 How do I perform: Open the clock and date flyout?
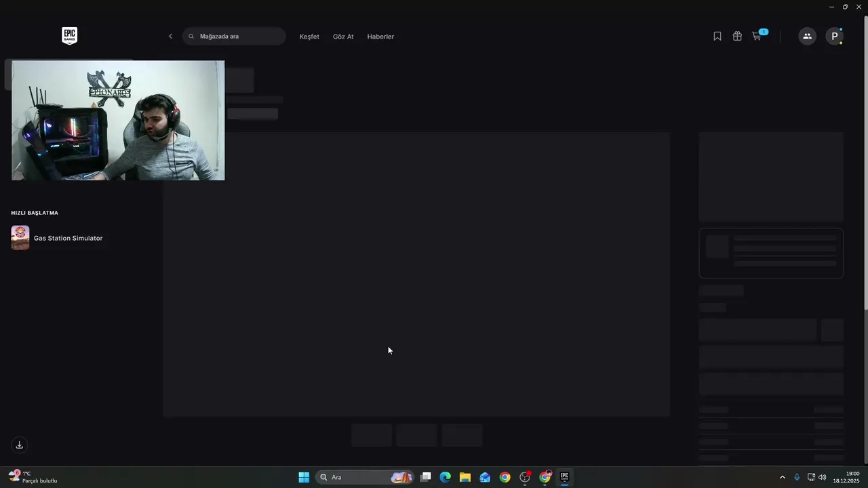(846, 477)
